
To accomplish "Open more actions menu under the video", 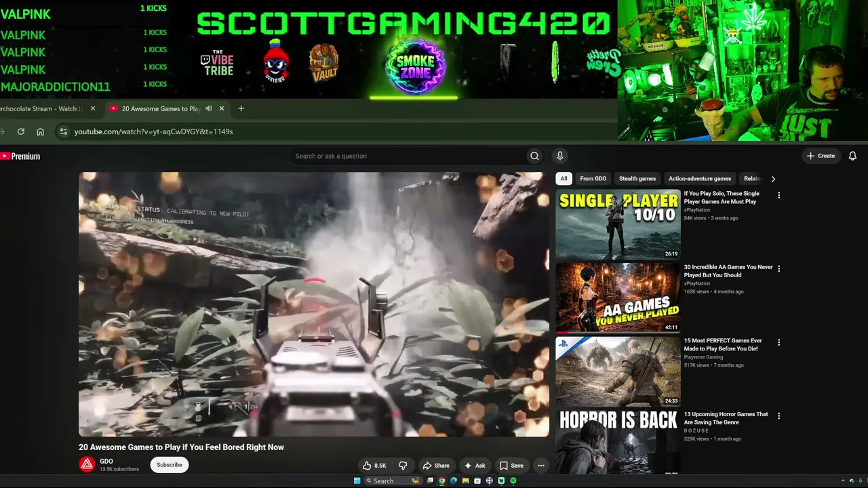I will click(540, 466).
